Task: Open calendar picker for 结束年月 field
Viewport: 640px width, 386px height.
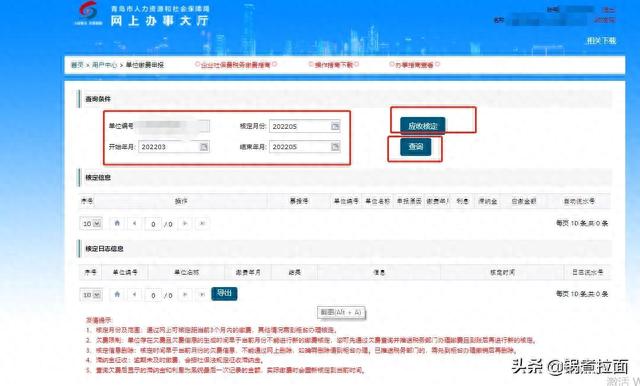Action: [x=335, y=147]
